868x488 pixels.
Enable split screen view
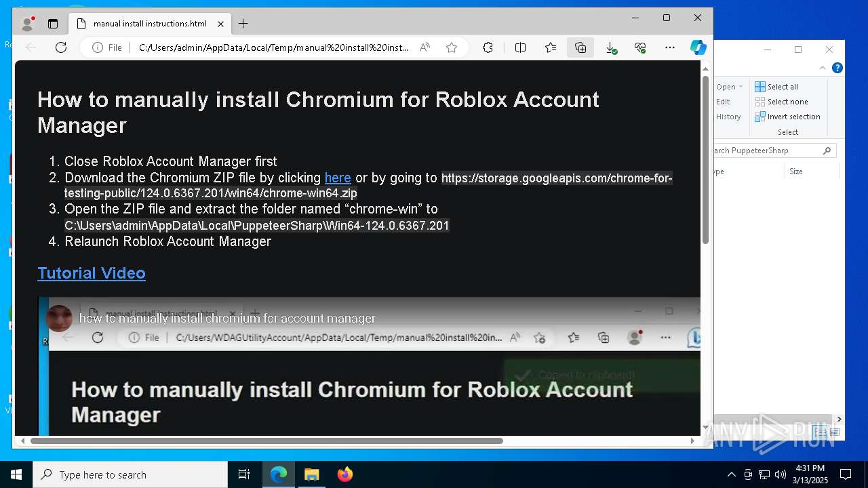[520, 47]
